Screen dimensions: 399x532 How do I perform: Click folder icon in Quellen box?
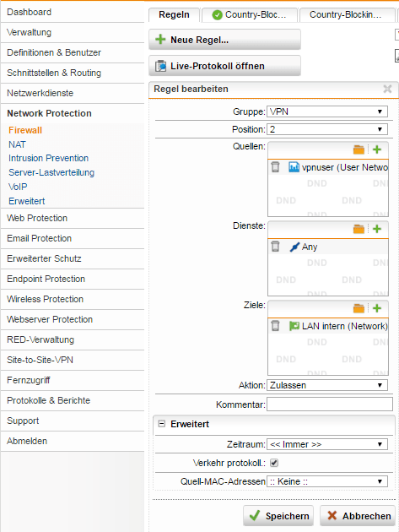[359, 149]
